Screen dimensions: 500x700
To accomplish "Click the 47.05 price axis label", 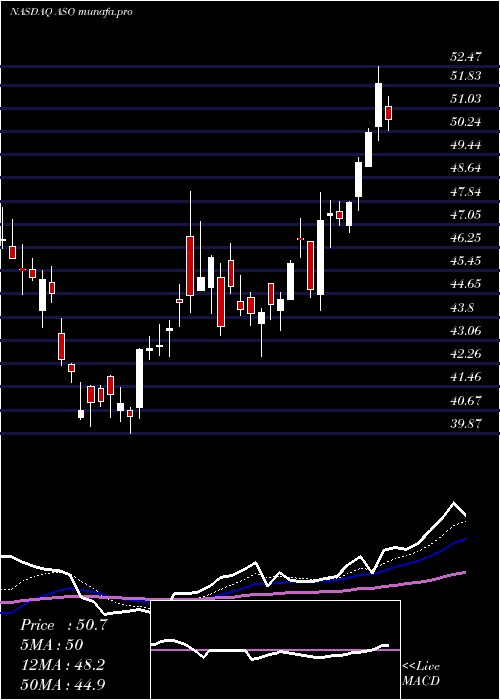I will tap(466, 215).
